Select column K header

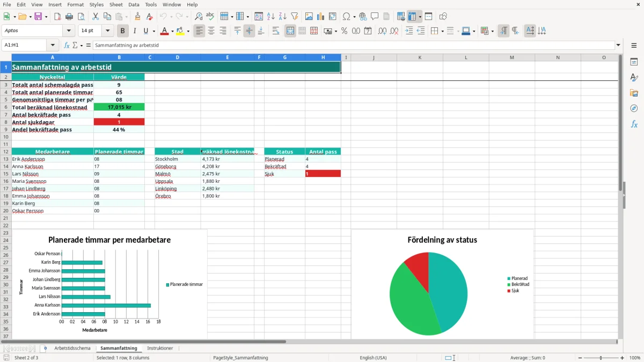click(420, 57)
